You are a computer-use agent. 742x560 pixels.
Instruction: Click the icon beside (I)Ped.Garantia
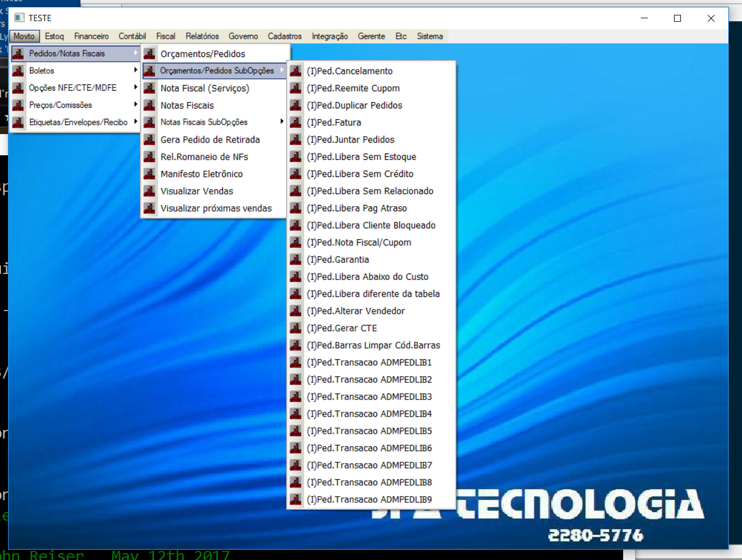[296, 259]
